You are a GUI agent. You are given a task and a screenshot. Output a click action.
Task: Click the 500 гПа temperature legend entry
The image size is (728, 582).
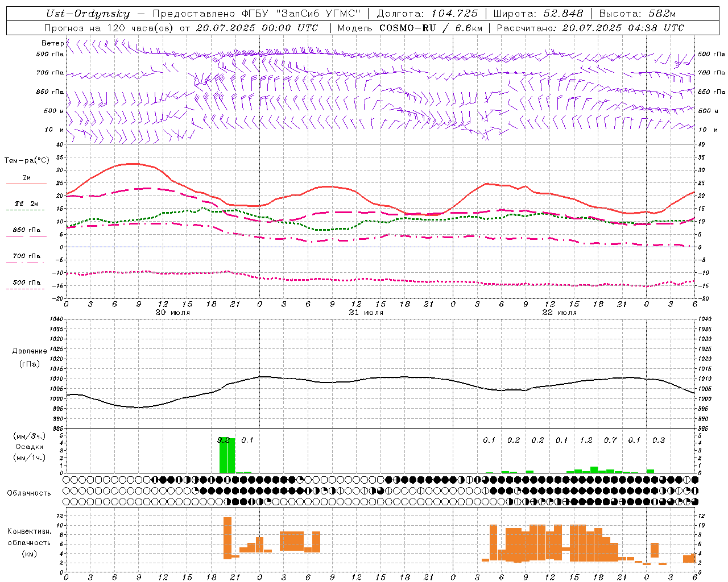pyautogui.click(x=26, y=282)
